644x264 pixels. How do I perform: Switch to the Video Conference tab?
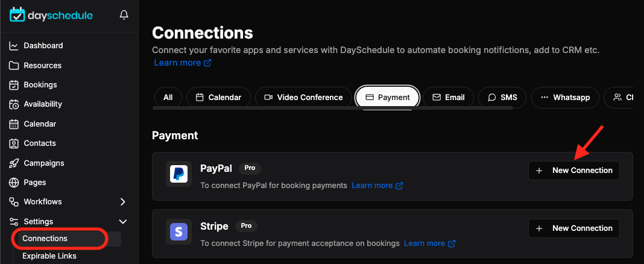tap(303, 97)
